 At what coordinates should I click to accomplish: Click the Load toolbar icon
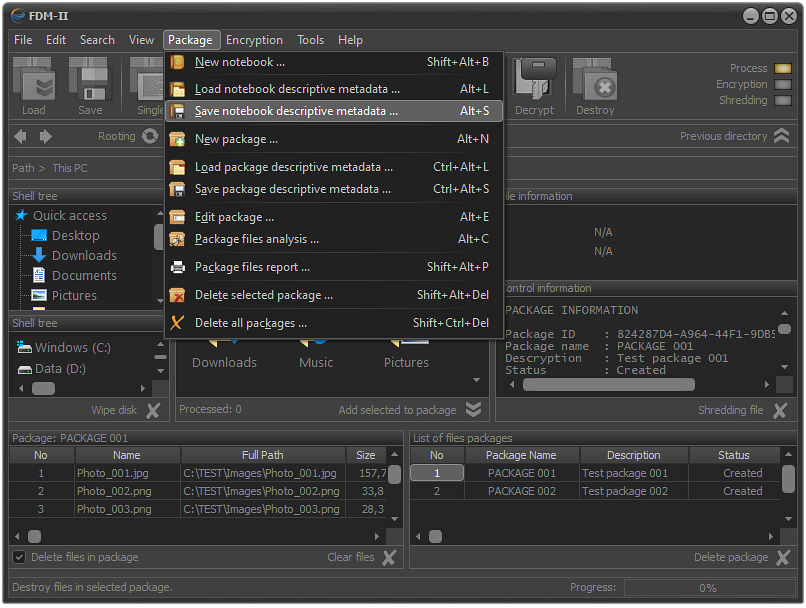coord(34,79)
